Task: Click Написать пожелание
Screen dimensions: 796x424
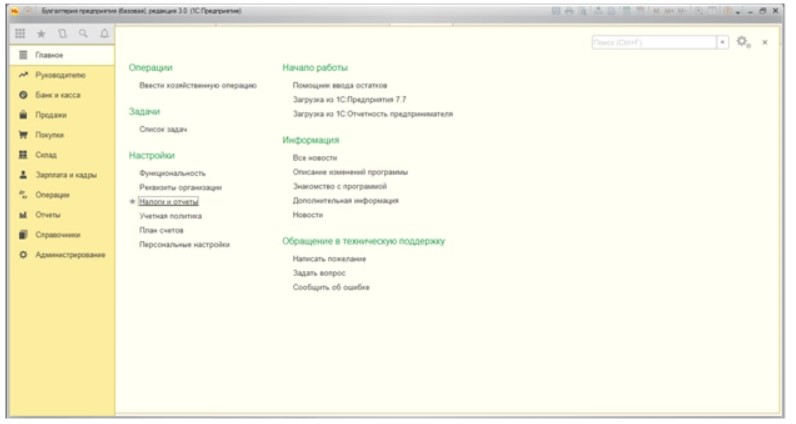Action: [x=329, y=259]
